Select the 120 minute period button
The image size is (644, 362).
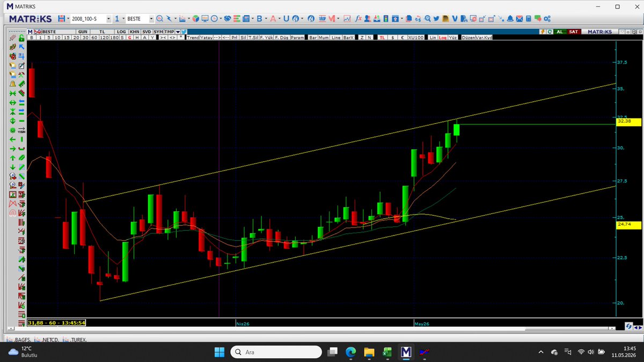pos(105,38)
